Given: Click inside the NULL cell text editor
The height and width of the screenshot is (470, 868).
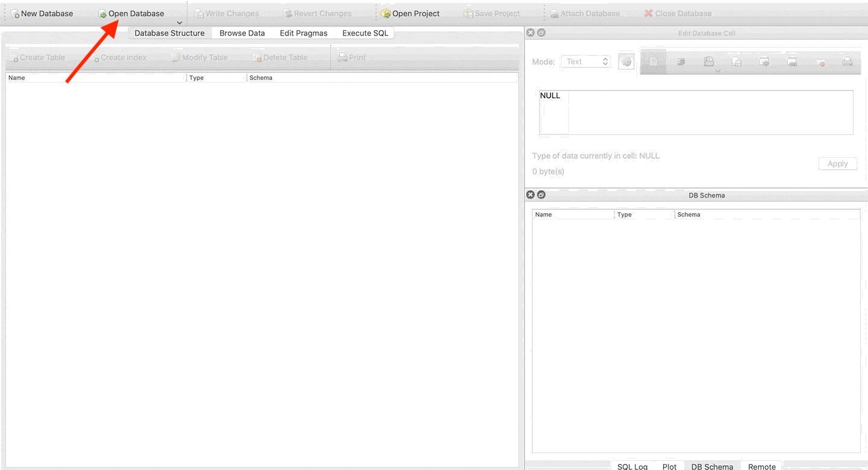Looking at the screenshot, I should 705,113.
